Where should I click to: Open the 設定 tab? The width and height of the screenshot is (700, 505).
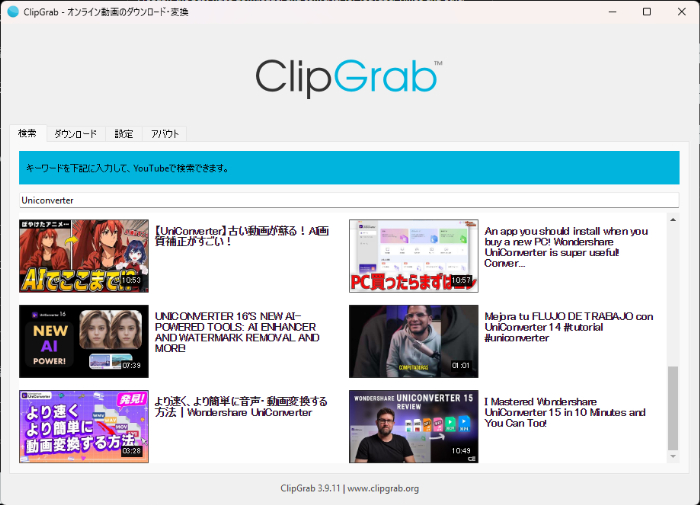click(124, 134)
